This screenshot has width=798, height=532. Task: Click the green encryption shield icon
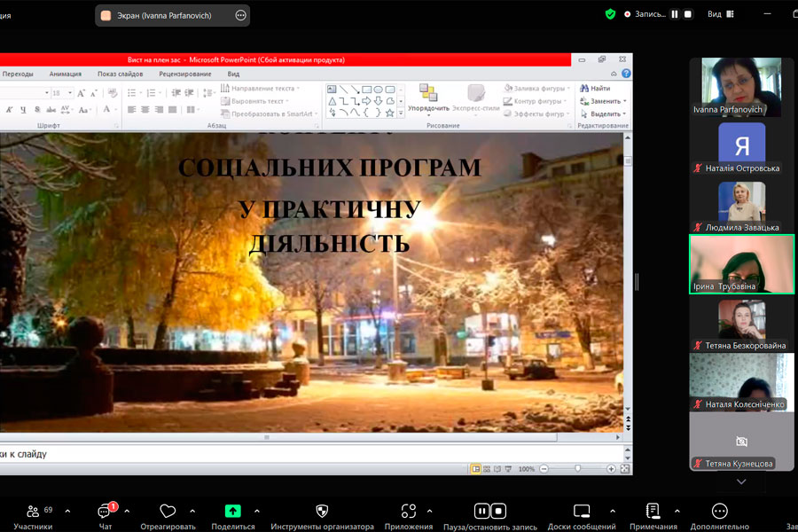pos(610,14)
